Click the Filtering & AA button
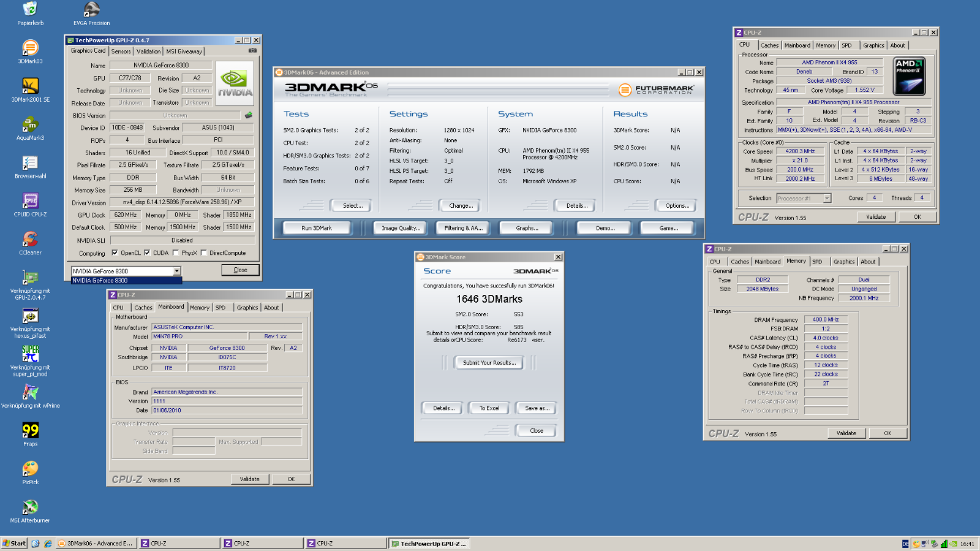 coord(463,228)
